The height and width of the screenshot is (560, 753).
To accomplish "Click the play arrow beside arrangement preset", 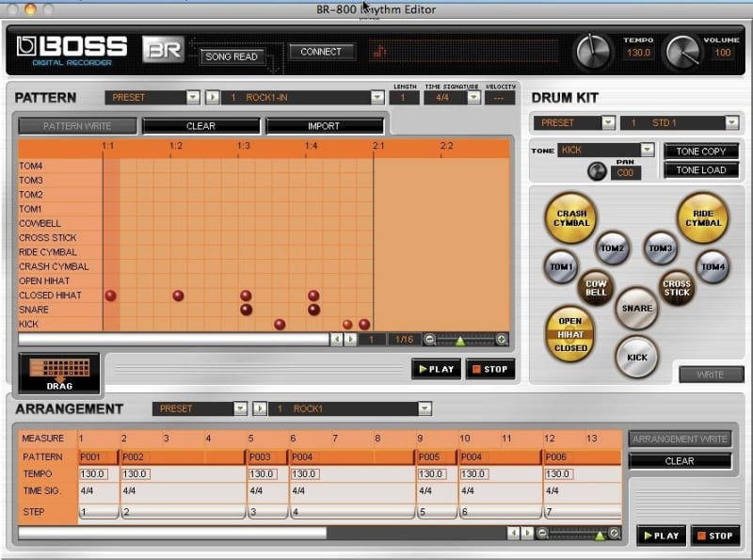I will tap(260, 408).
